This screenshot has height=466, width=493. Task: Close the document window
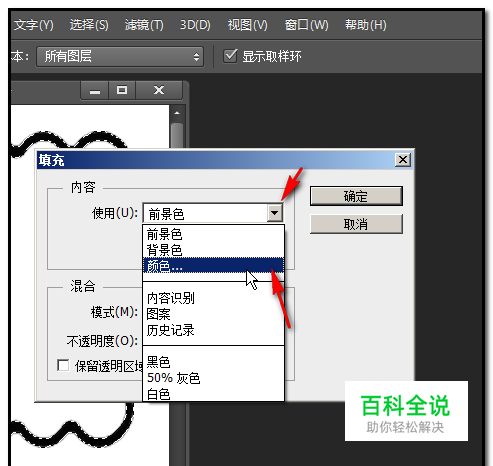[x=159, y=90]
